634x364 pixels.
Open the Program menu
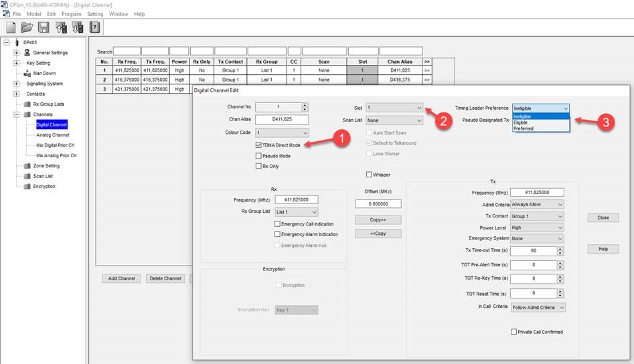tap(72, 14)
